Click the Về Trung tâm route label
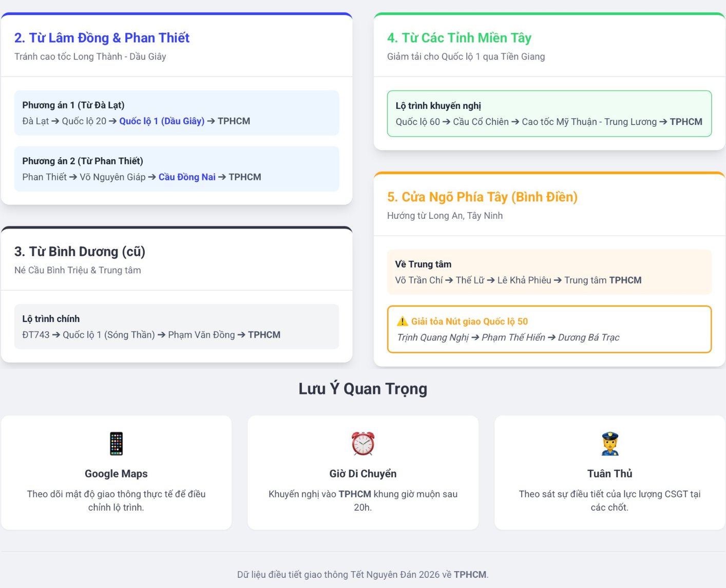 click(423, 264)
